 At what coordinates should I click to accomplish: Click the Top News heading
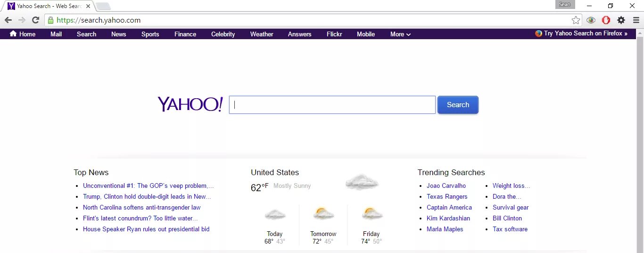coord(91,172)
